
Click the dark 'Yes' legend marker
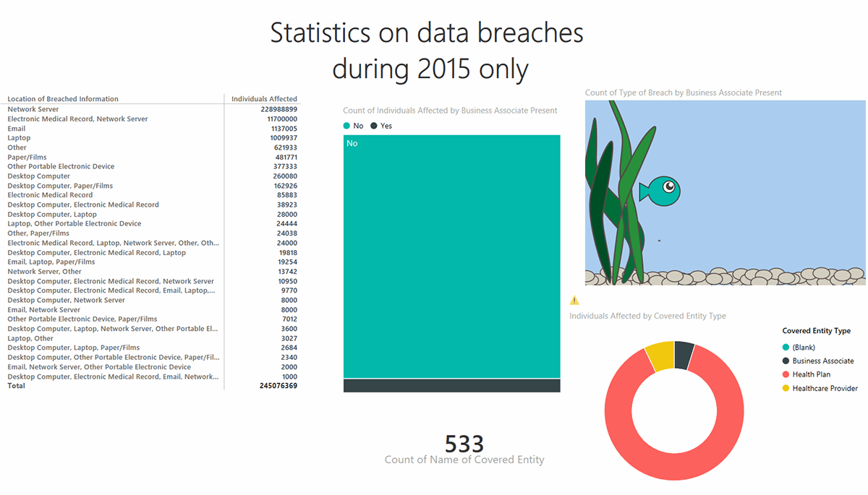(x=374, y=126)
